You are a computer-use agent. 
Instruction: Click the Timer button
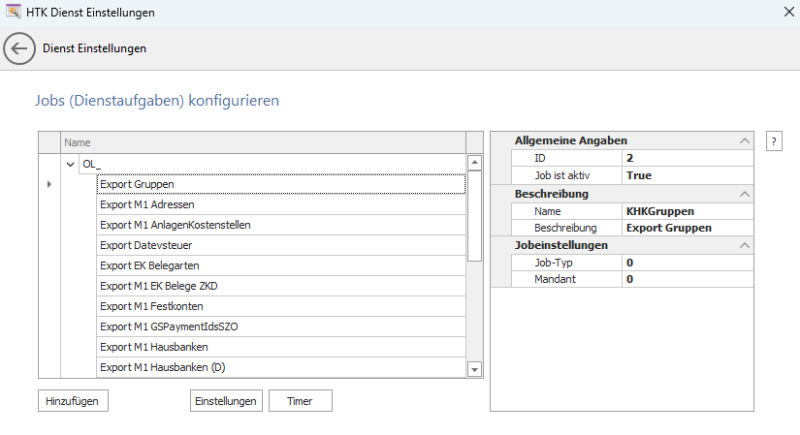[300, 400]
